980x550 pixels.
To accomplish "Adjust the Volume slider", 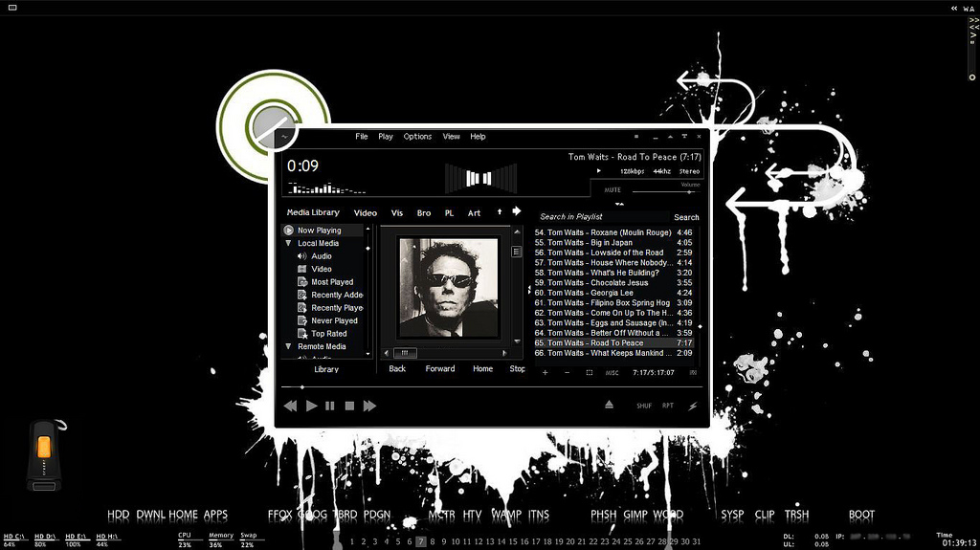I will [665, 192].
